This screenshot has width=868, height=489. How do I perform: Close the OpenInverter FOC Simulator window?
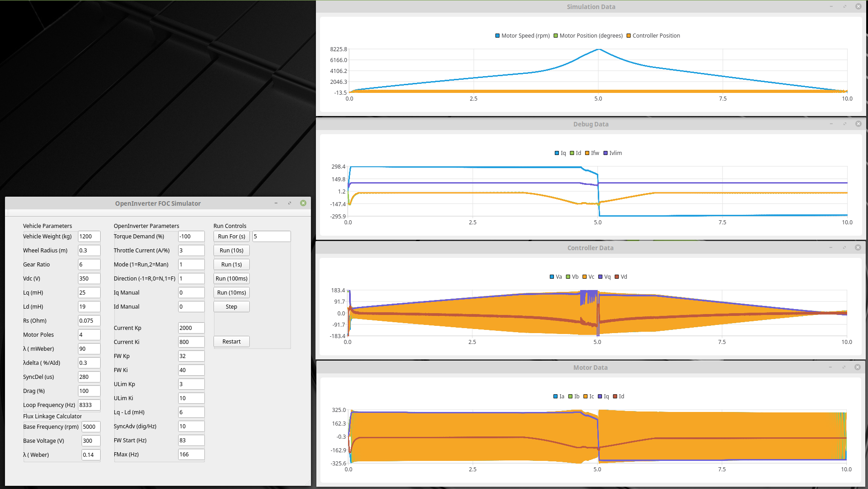point(303,203)
